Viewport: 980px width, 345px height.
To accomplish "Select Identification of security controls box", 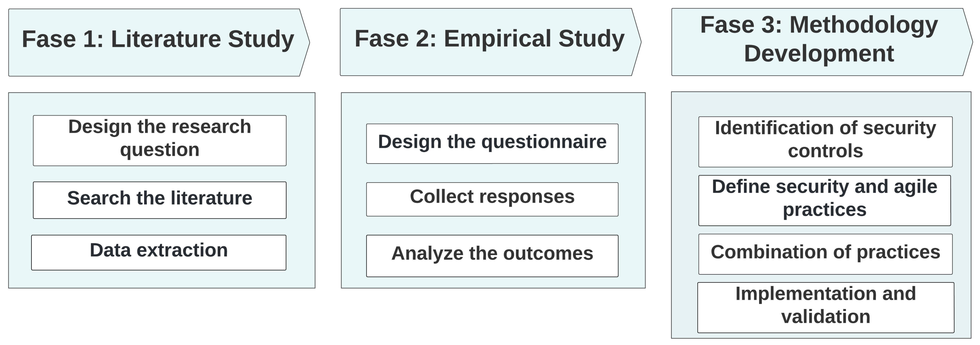I will (x=825, y=141).
